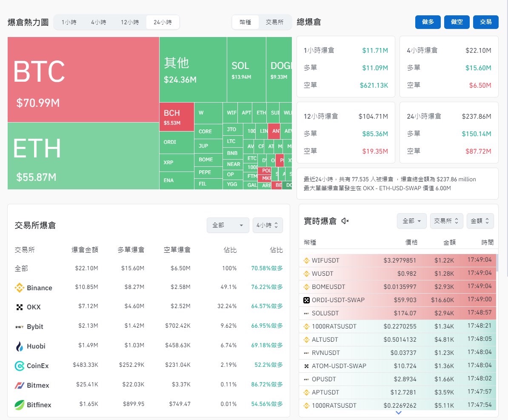Click the Bybit logo in exchange table

coord(20,327)
